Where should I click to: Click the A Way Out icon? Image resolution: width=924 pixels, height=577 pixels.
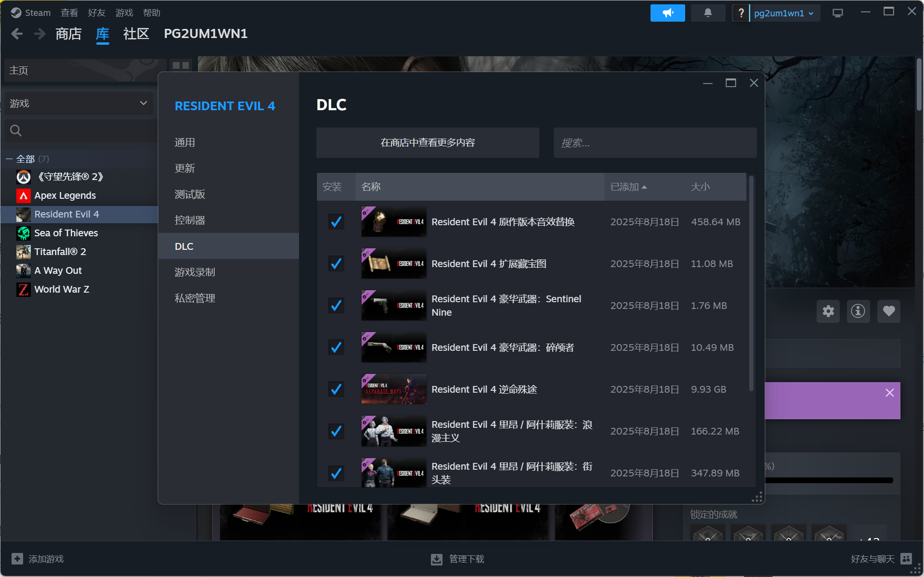23,271
